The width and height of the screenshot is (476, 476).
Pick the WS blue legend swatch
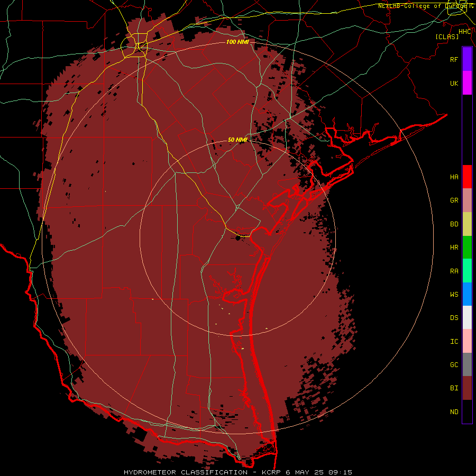467,294
